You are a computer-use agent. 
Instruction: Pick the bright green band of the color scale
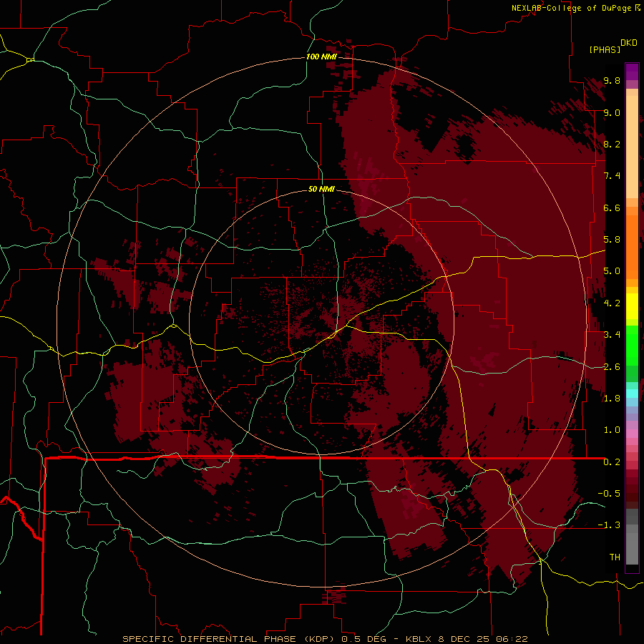(632, 346)
